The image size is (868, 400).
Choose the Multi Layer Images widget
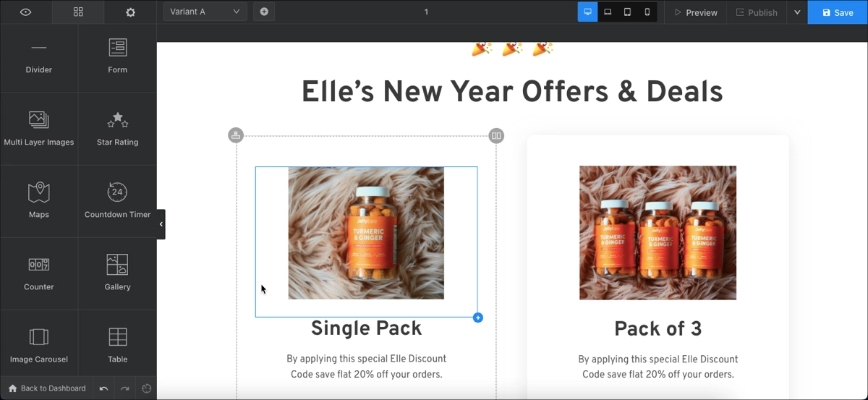pos(39,129)
